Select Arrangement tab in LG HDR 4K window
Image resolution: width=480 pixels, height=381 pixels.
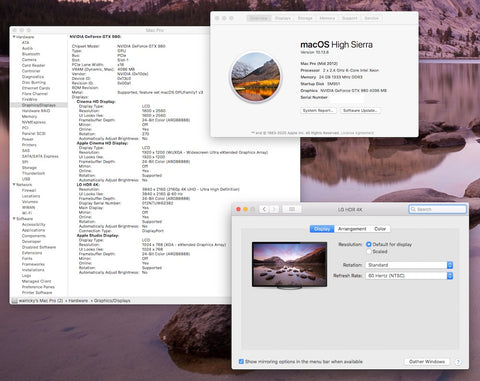pos(352,229)
